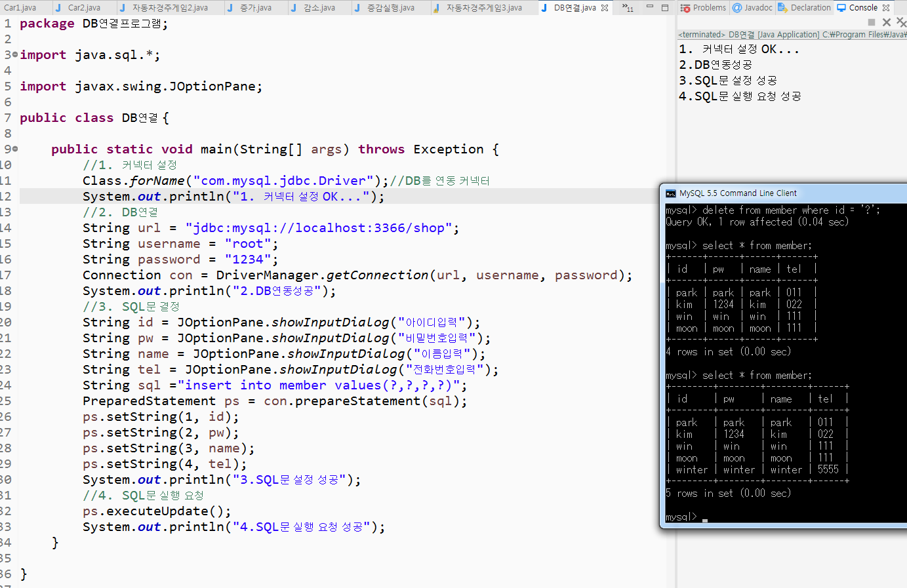Click the 'package DB연결프로그램;' line
Viewport: 907px width, 588px height.
[94, 24]
